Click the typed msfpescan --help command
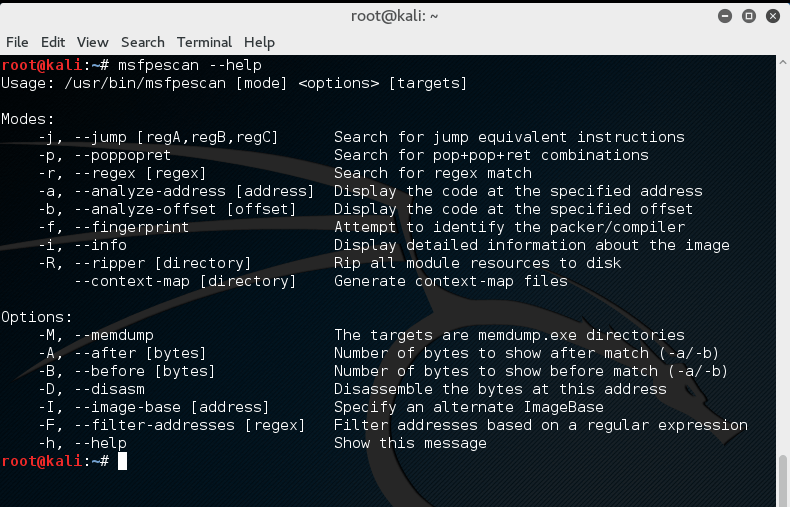 189,65
